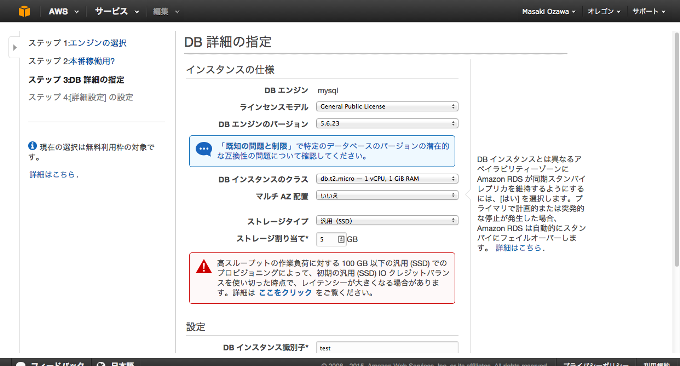
Task: Click the speech bubble icon in blue notice
Action: click(204, 150)
